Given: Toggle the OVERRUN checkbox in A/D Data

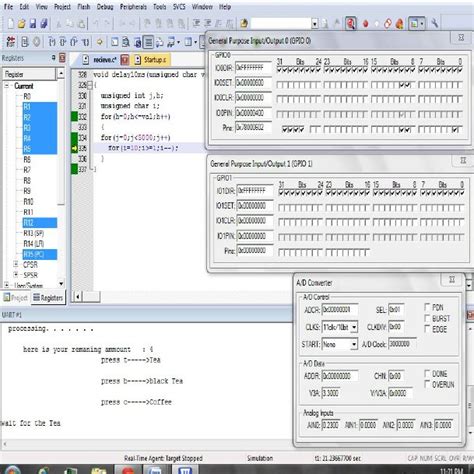Looking at the screenshot, I should (x=427, y=384).
